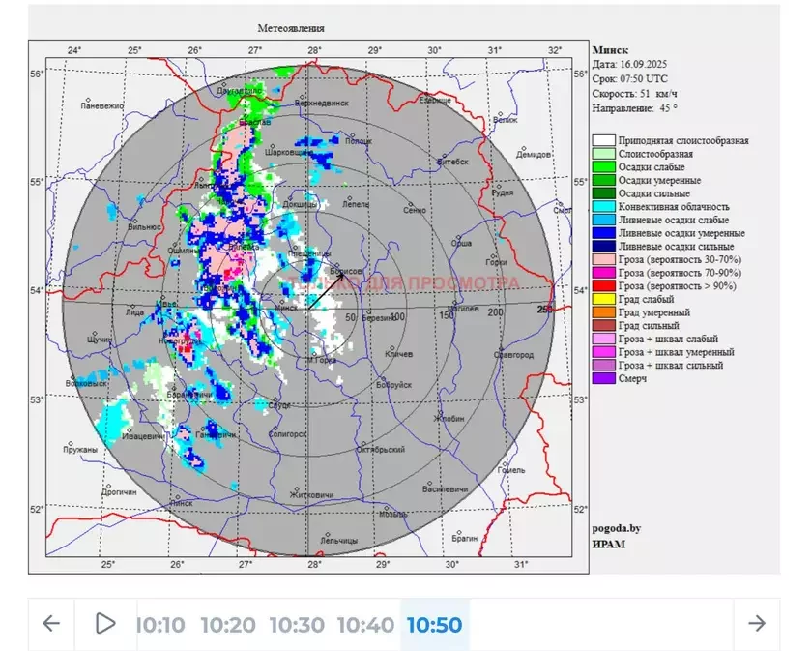
Task: Choose the 10:40 radar frame
Action: (x=365, y=625)
